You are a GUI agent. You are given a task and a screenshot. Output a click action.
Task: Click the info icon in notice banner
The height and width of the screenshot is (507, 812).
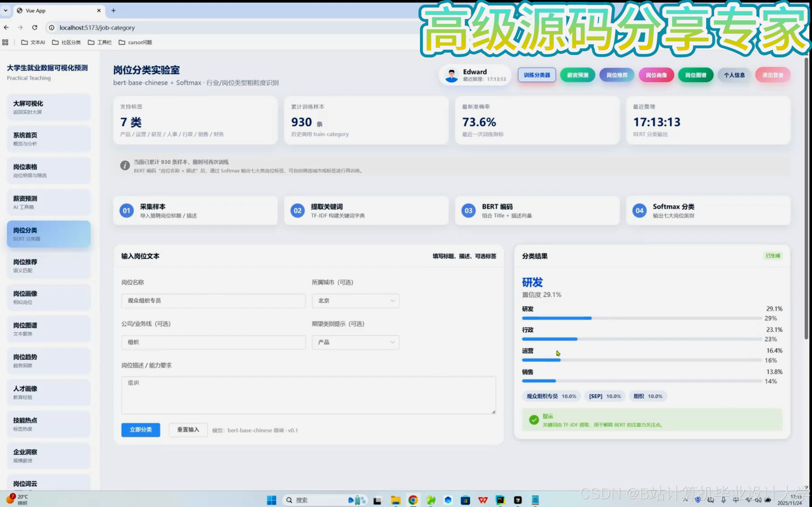click(x=125, y=165)
